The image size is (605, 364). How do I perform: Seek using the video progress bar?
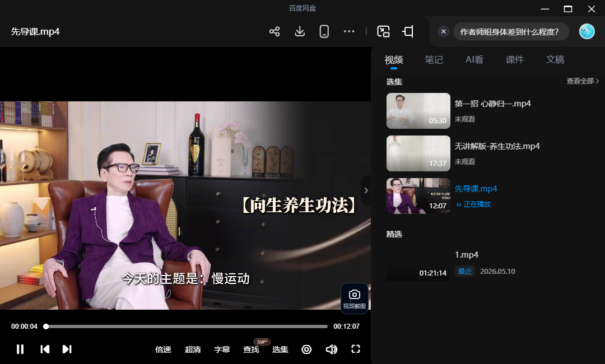pyautogui.click(x=187, y=326)
